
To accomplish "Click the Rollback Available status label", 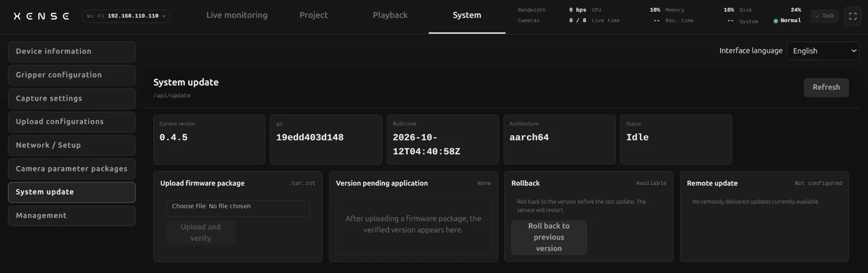I will [x=651, y=183].
